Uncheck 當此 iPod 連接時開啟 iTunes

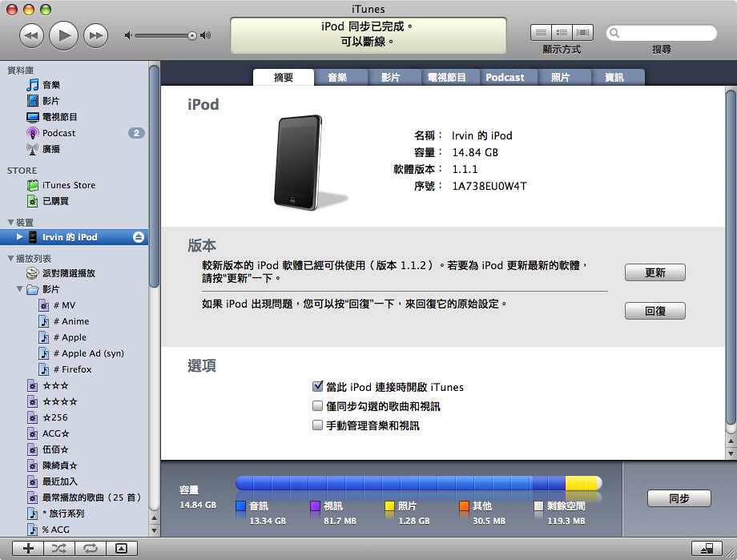(318, 387)
